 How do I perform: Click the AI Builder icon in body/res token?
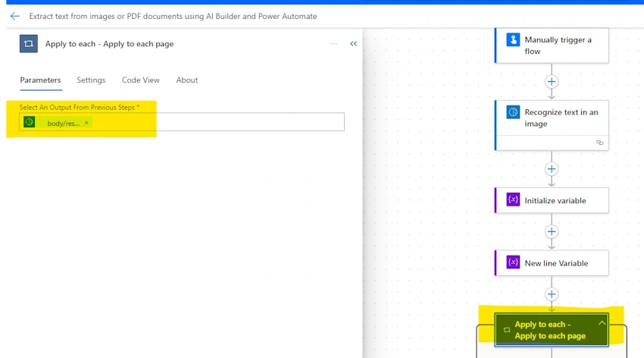(29, 122)
